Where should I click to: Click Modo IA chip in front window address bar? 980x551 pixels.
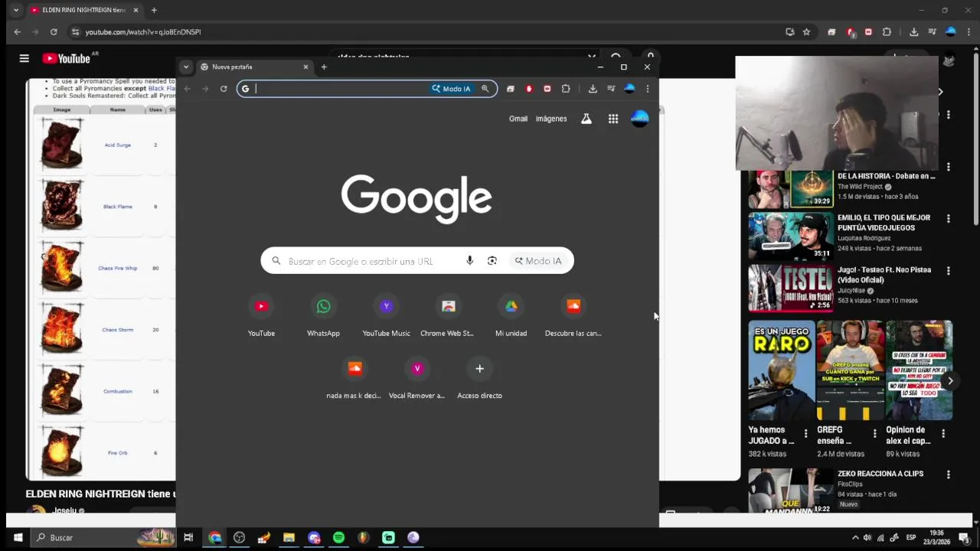pos(452,89)
